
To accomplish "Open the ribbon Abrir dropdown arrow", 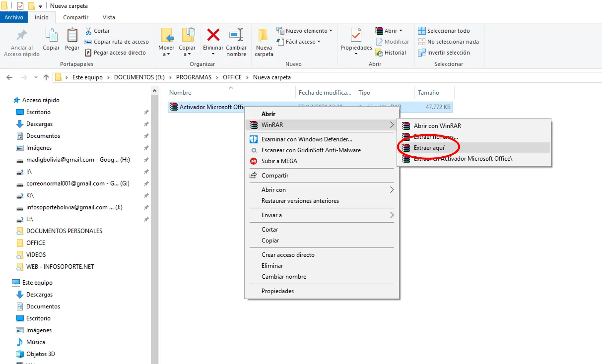I will [x=401, y=31].
